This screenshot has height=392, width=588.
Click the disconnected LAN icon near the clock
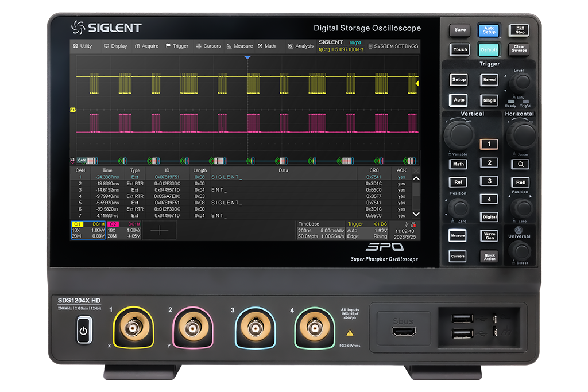point(413,223)
